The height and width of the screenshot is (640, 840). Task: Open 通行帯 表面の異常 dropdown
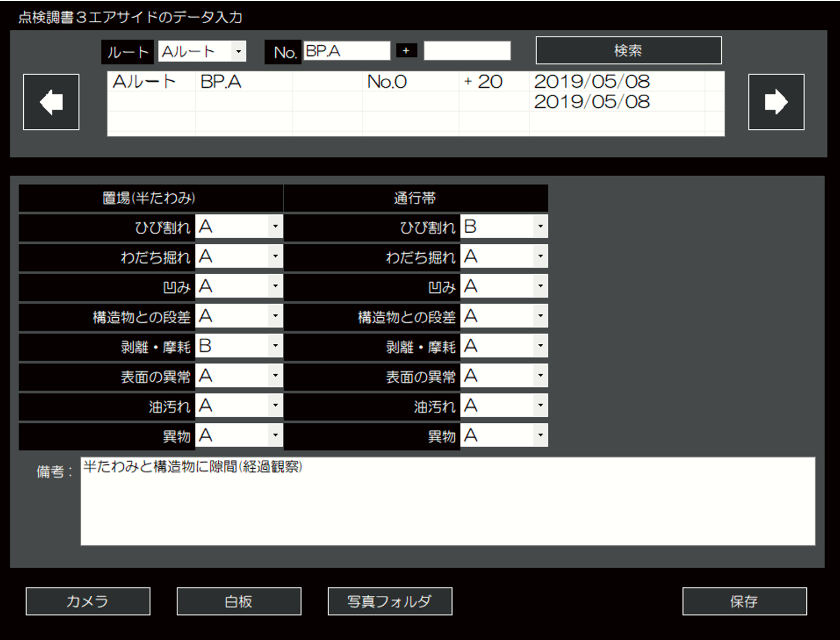pos(540,376)
